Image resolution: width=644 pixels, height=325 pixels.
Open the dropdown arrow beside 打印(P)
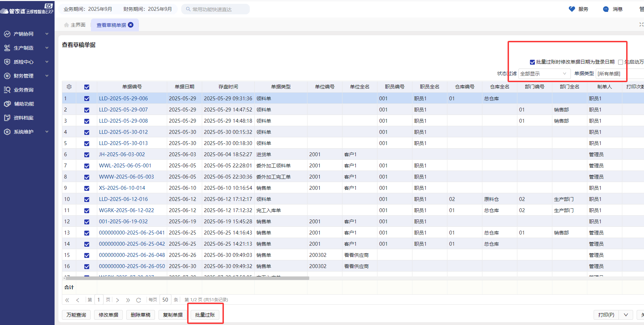626,315
